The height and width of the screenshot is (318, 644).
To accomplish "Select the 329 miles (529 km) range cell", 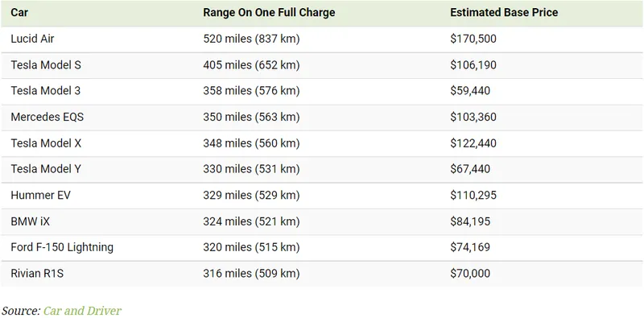I will (x=251, y=195).
